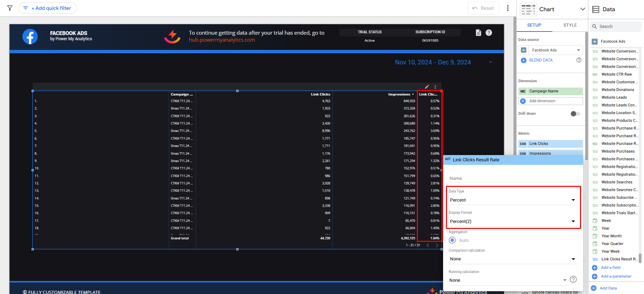Click the pencil edit icon above table
This screenshot has height=294, width=644.
[427, 87]
